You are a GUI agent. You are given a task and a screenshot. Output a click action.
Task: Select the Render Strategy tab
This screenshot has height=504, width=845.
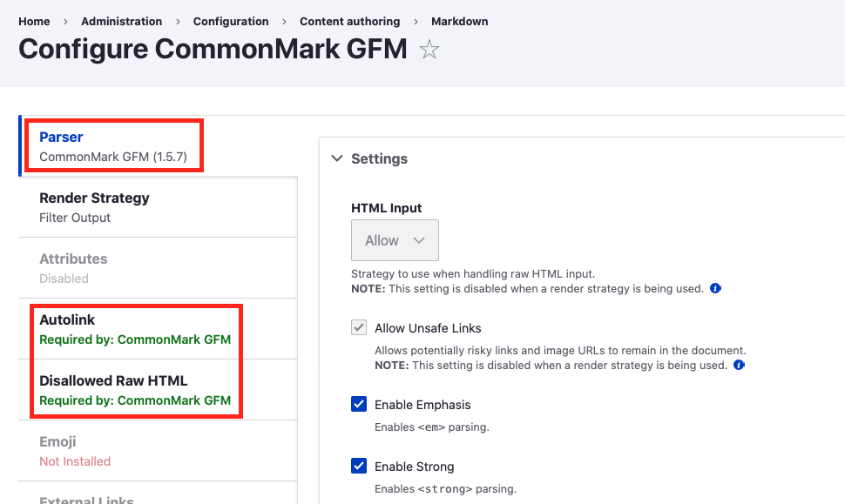point(159,207)
